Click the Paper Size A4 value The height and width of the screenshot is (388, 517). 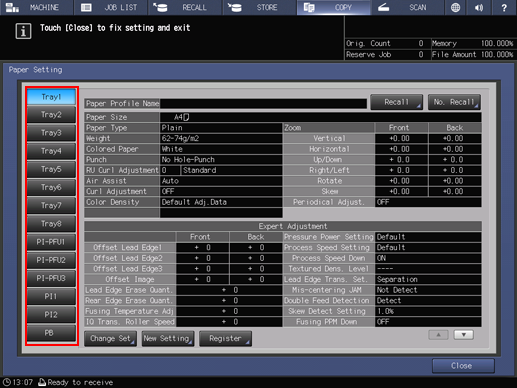tap(321, 117)
